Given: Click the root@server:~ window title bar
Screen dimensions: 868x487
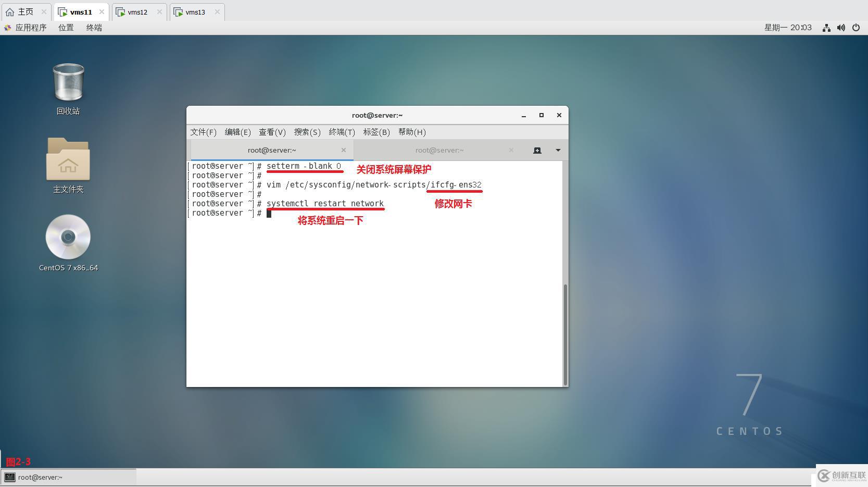Looking at the screenshot, I should pyautogui.click(x=377, y=116).
